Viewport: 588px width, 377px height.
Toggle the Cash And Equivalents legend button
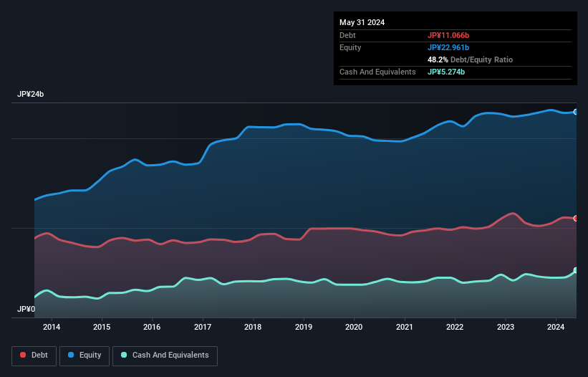coord(165,355)
